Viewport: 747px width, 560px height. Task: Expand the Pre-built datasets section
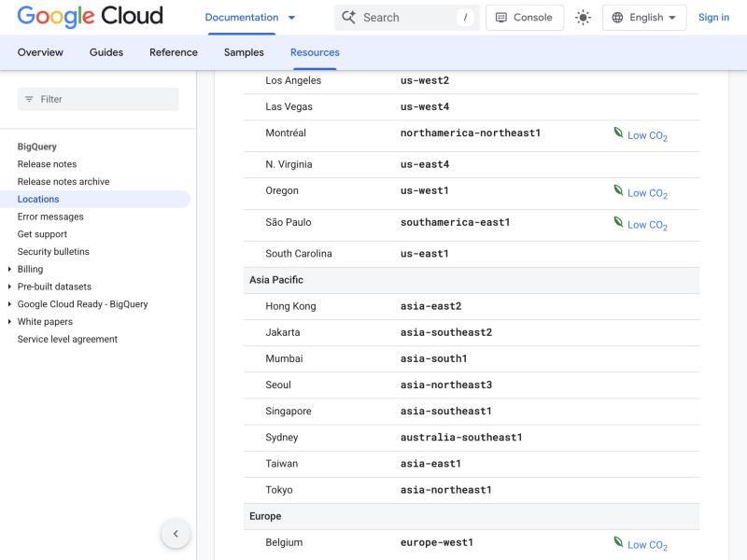tap(9, 287)
